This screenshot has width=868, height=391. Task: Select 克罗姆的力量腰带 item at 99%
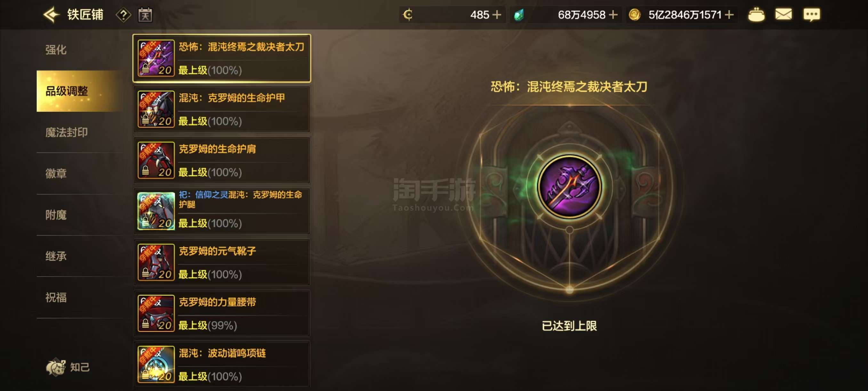(222, 313)
